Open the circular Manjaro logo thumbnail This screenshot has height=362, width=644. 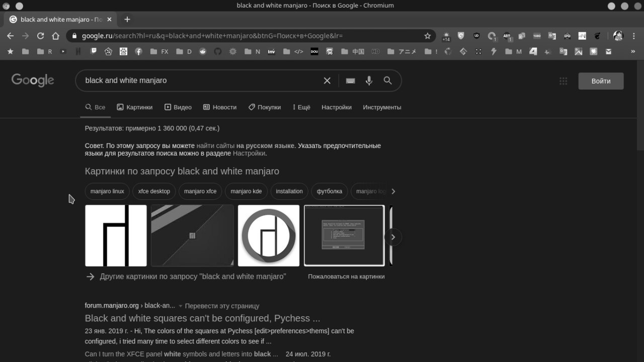coord(269,236)
